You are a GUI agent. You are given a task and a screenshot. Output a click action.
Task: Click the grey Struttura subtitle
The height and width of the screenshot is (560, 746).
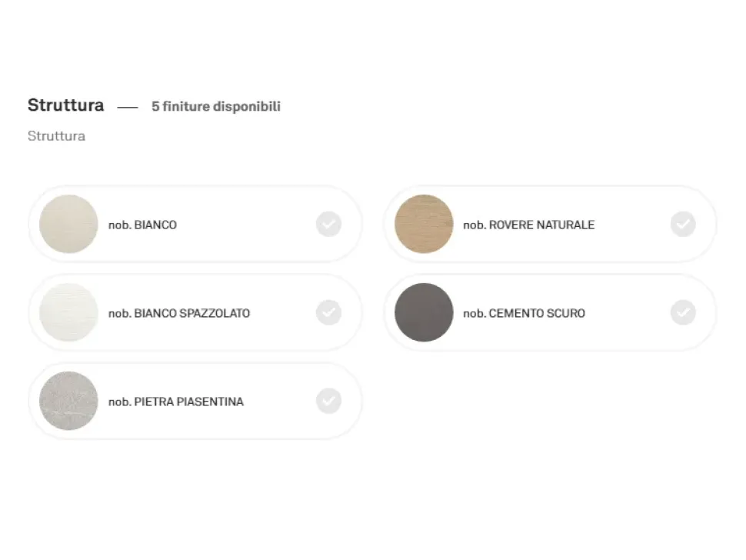pos(56,136)
